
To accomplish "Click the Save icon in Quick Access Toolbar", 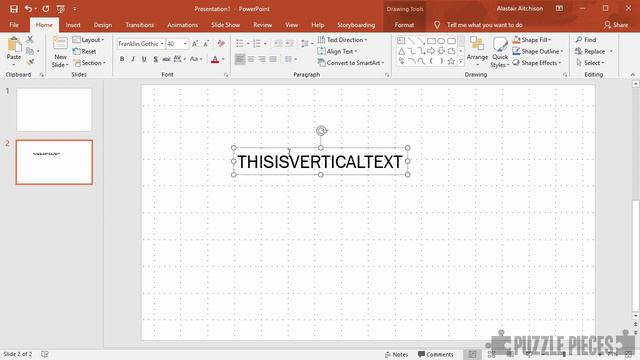I will (x=14, y=9).
